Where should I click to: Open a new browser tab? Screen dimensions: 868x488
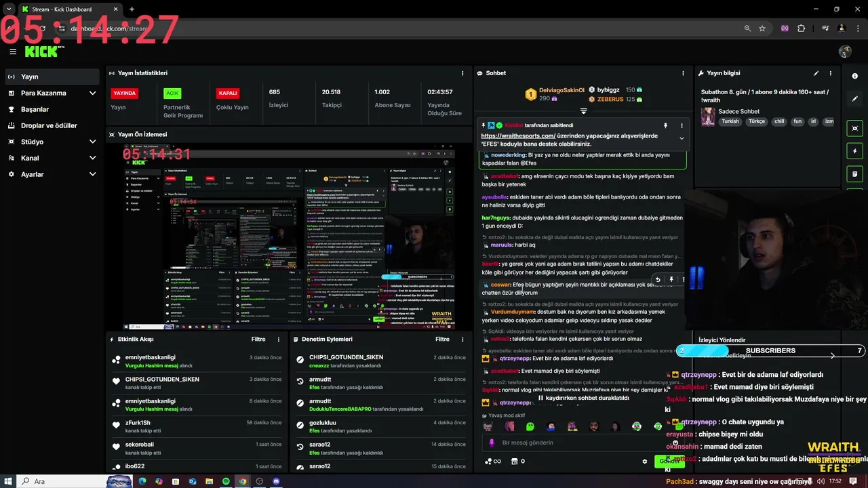pyautogui.click(x=132, y=9)
